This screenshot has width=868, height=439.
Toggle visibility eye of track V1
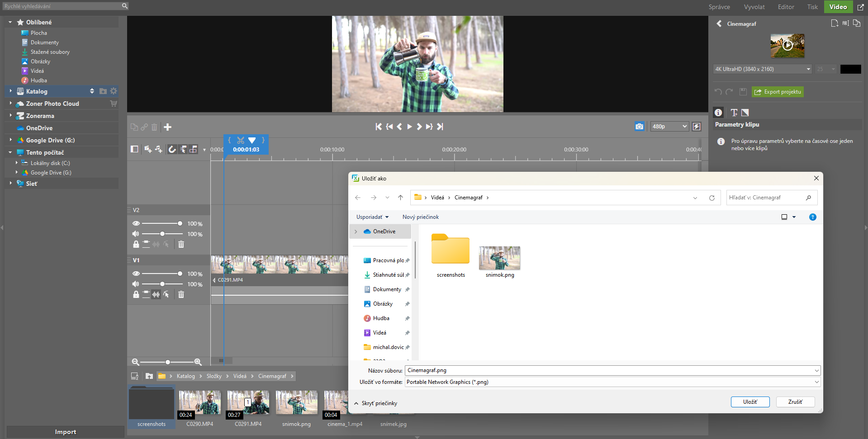[136, 274]
